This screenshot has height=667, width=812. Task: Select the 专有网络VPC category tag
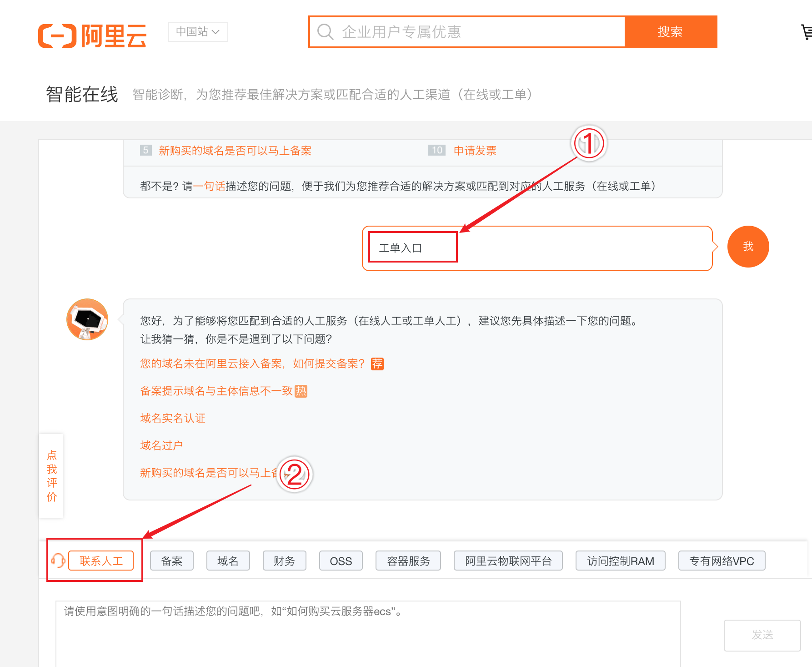[x=722, y=561]
